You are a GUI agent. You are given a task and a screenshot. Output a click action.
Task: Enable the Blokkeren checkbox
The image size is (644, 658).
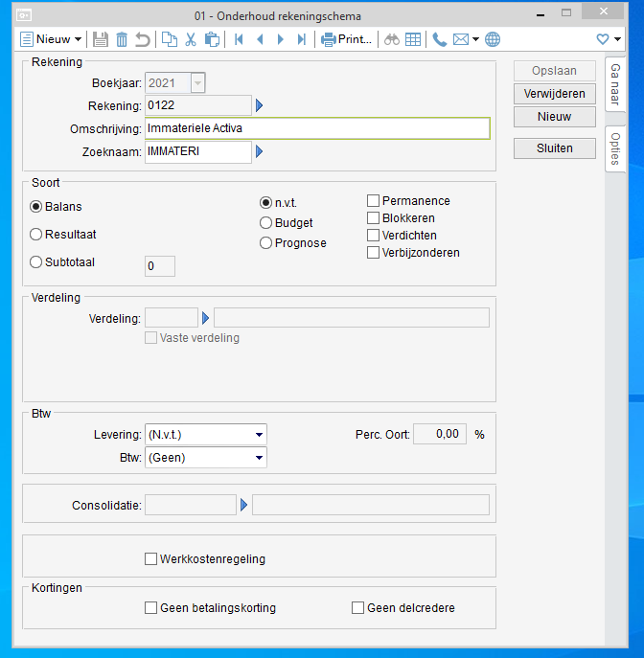coord(373,218)
